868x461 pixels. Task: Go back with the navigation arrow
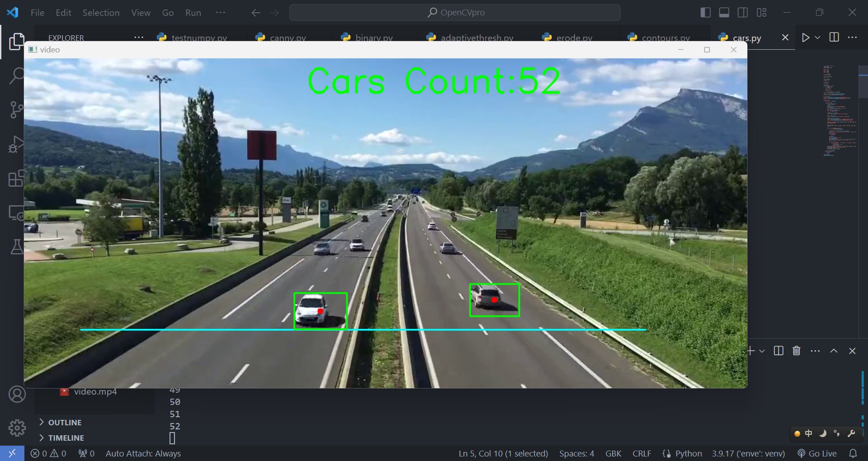point(256,13)
